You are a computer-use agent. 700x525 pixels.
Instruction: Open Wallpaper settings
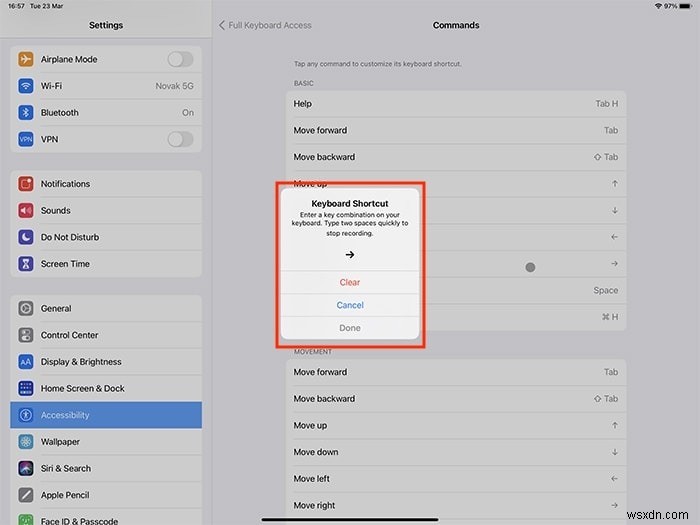pos(106,442)
